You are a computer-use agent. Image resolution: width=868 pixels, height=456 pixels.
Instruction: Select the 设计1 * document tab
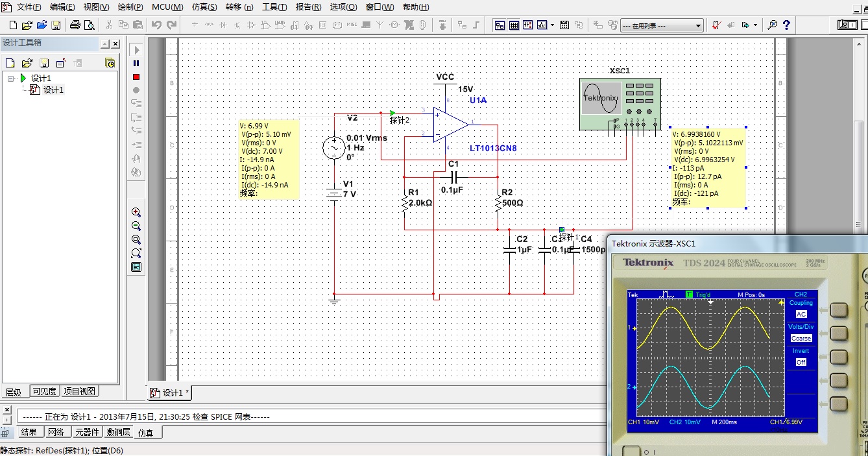click(170, 392)
